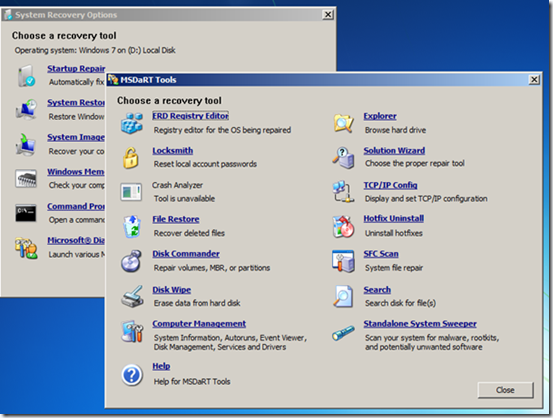Launch the Disk Commander link
553x418 pixels.
point(186,254)
